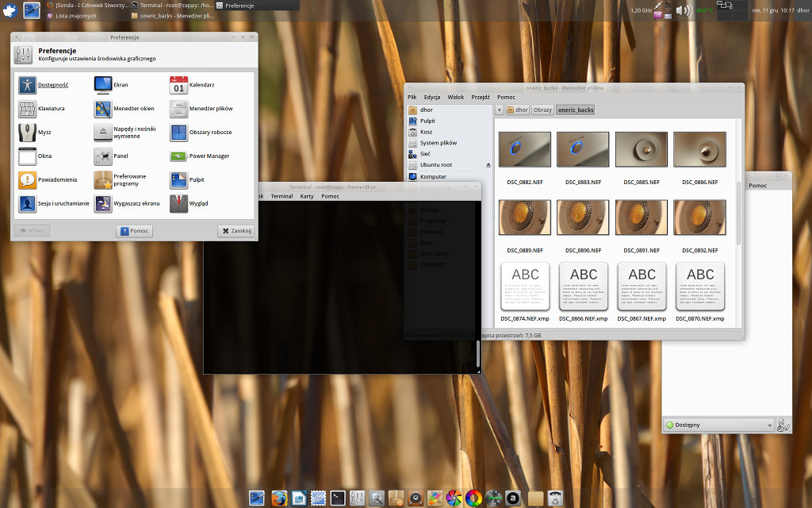The width and height of the screenshot is (812, 508).
Task: Click workspace switcher in top panel
Action: (732, 10)
